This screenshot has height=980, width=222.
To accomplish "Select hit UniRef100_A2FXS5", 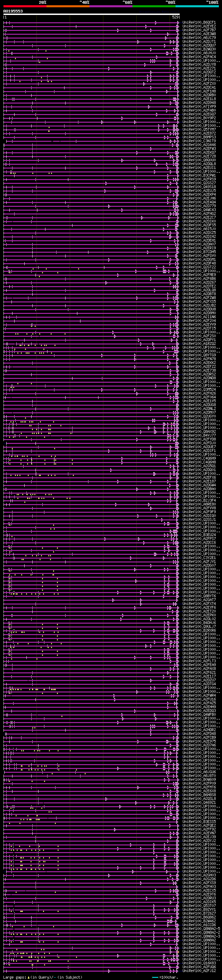I will coord(199,302).
